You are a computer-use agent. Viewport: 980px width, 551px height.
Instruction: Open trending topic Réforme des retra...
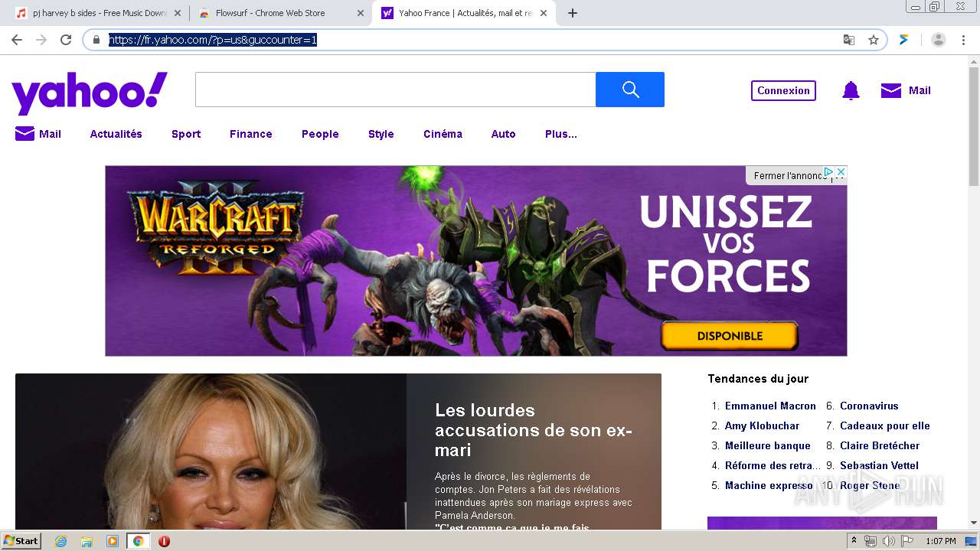tap(773, 465)
